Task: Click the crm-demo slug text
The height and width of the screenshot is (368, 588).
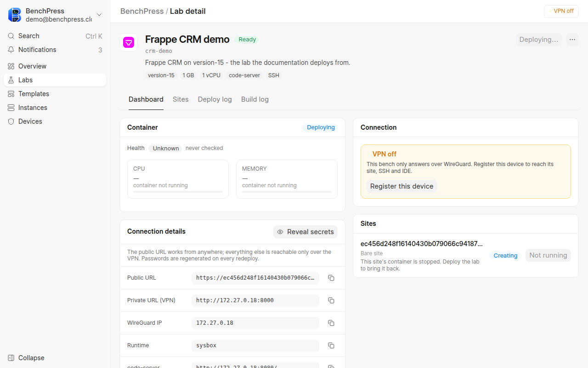Action: pyautogui.click(x=158, y=51)
